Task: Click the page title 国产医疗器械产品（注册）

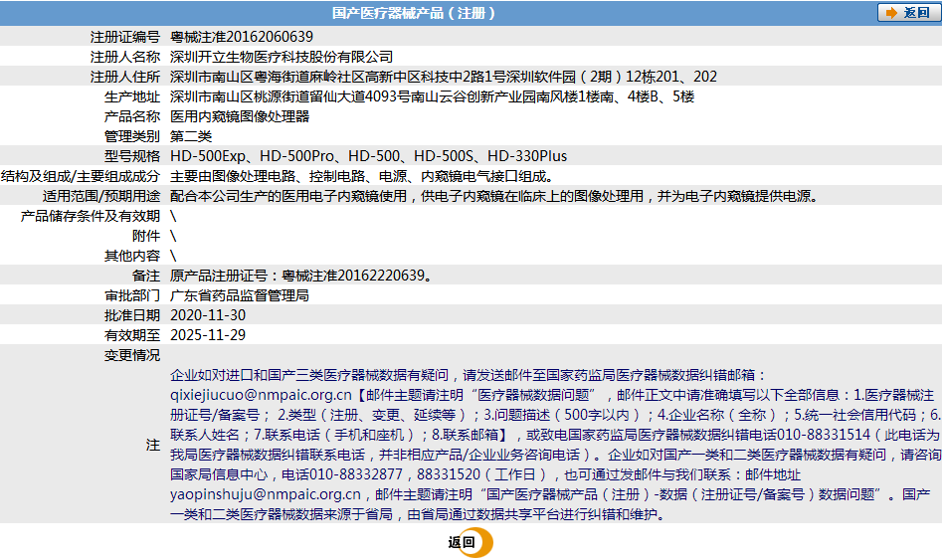Action: (413, 13)
